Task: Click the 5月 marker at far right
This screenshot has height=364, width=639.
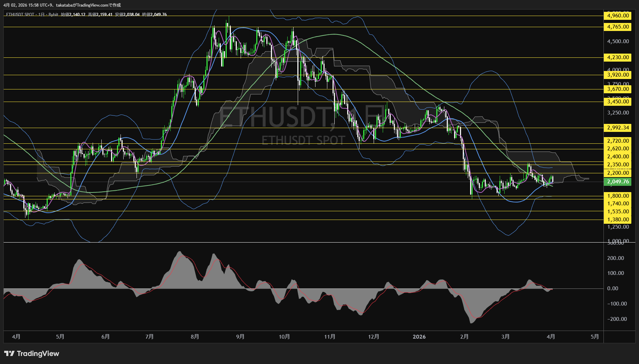Action: point(595,337)
